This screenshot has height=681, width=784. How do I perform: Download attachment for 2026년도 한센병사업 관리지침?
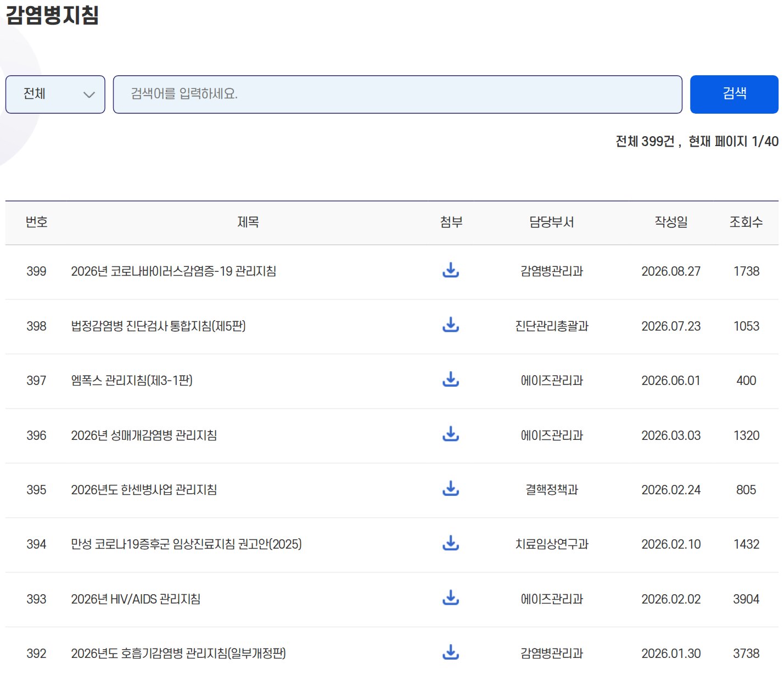pyautogui.click(x=451, y=489)
